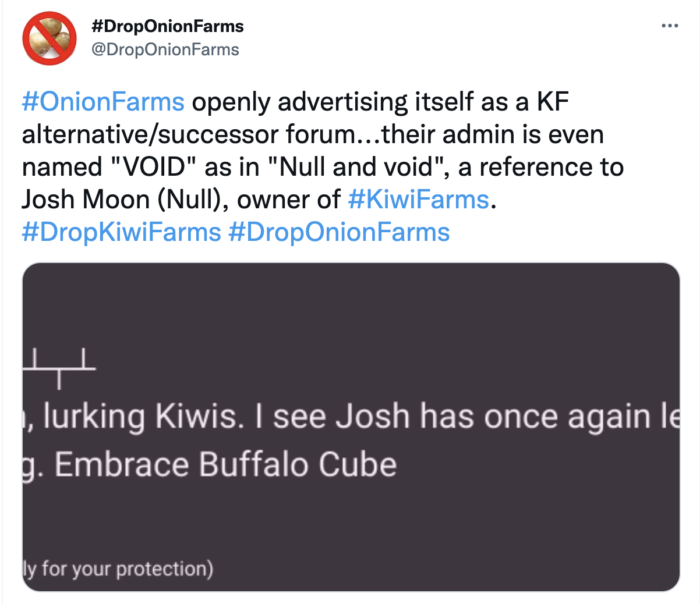Open the tweet's three-dot more options menu
700x604 pixels.
click(670, 26)
